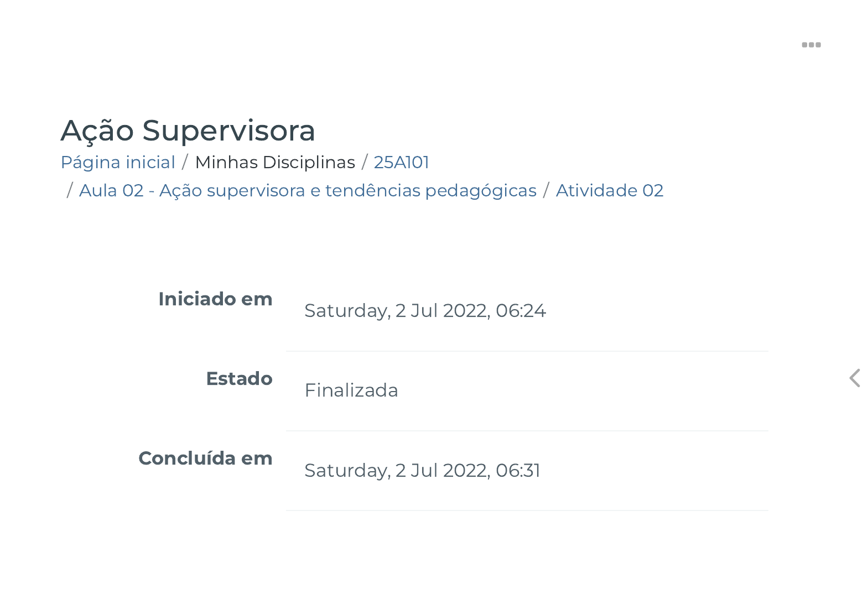This screenshot has width=868, height=594.
Task: Click the Minhas Disciplinas breadcrumb item
Action: point(275,162)
